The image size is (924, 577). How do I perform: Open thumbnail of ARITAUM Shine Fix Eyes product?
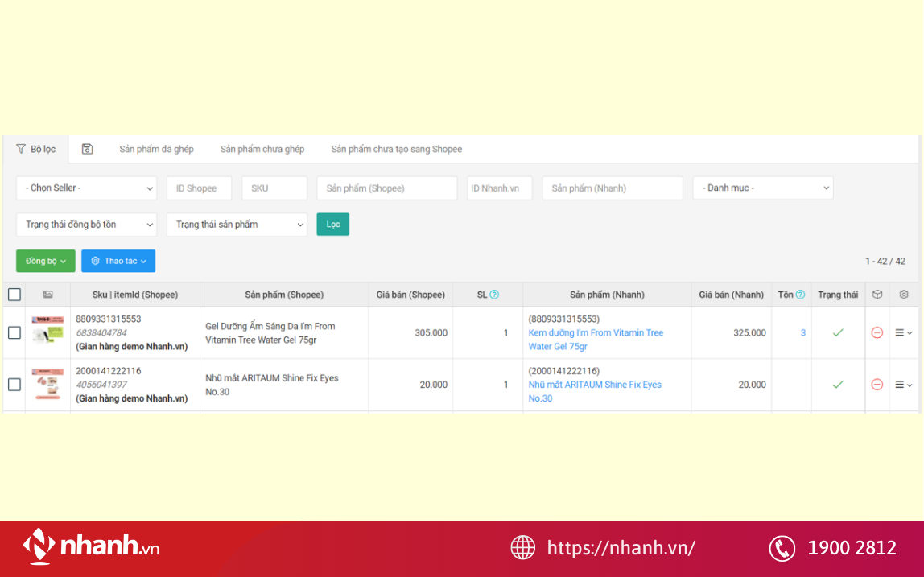(47, 384)
